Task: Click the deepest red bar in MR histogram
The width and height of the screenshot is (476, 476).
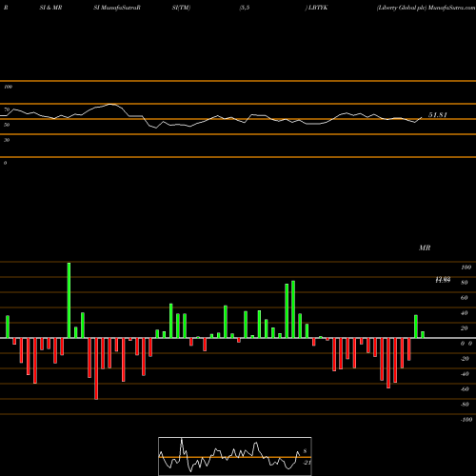Action: [96, 368]
